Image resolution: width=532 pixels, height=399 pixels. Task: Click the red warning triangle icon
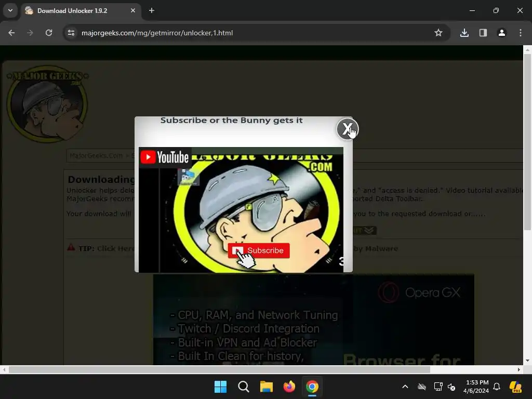click(71, 247)
